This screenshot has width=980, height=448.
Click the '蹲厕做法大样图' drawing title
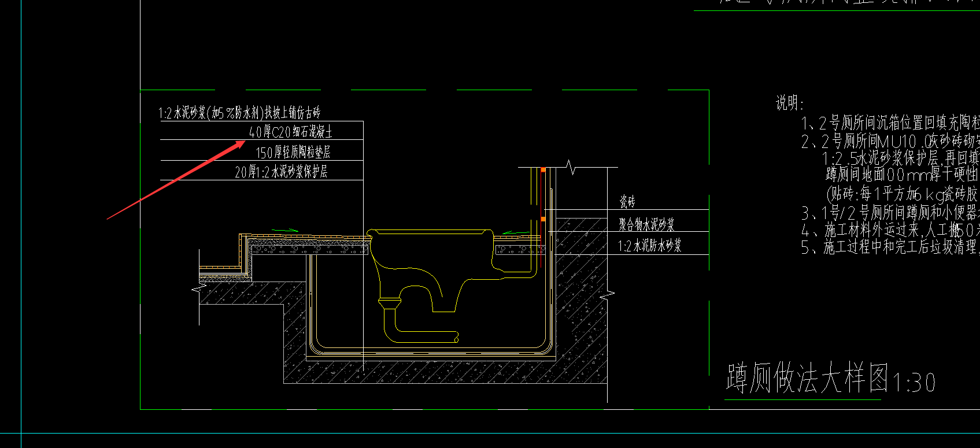pyautogui.click(x=807, y=379)
